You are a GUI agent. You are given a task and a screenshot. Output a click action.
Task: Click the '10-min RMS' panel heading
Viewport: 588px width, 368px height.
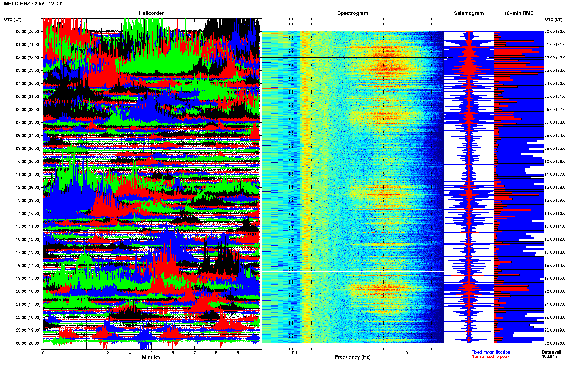pos(519,13)
